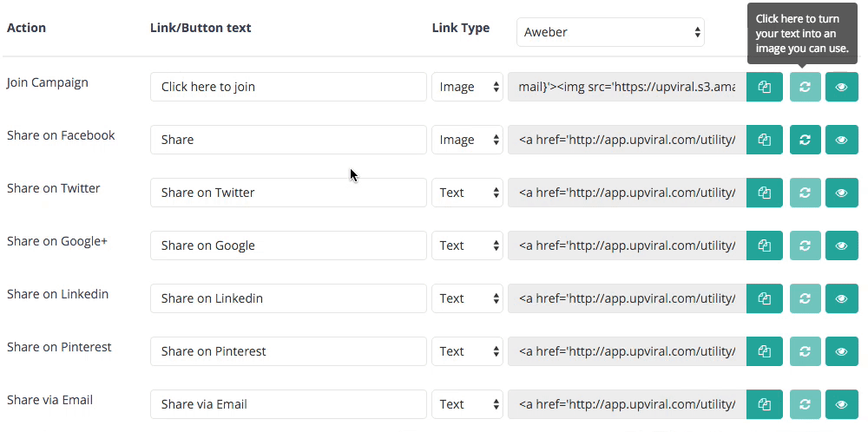The width and height of the screenshot is (868, 432).
Task: Click the 'Link Type' column header
Action: point(461,28)
